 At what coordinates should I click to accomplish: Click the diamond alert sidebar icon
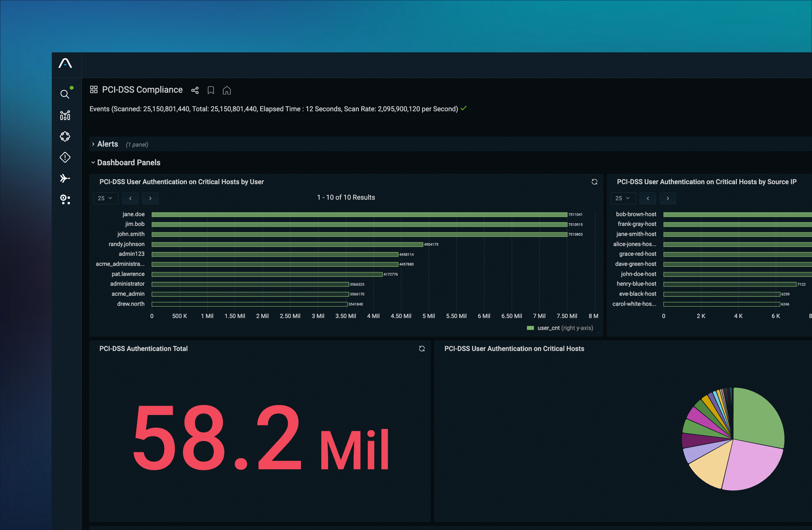tap(65, 157)
